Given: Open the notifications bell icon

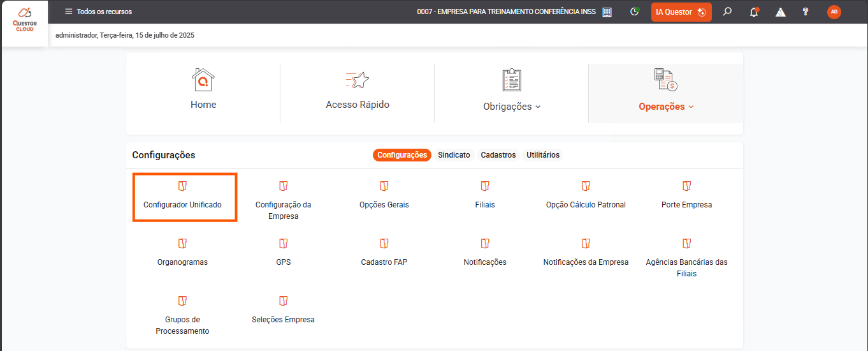Looking at the screenshot, I should tap(754, 11).
